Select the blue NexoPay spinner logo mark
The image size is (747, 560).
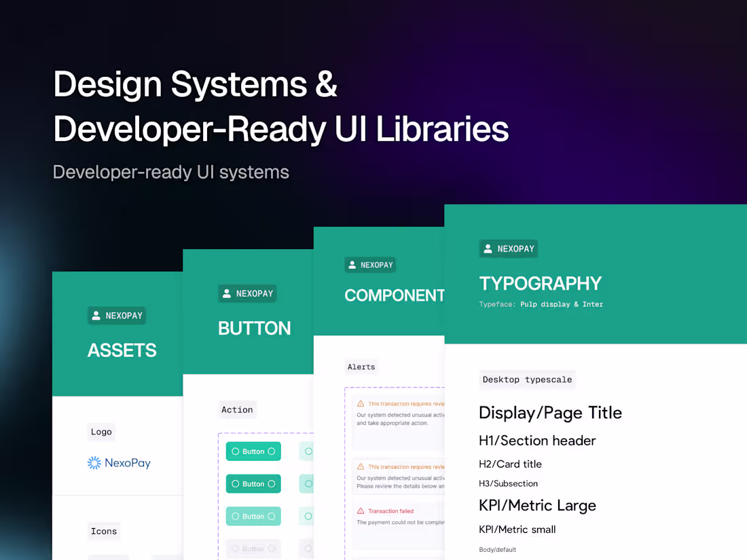93,463
